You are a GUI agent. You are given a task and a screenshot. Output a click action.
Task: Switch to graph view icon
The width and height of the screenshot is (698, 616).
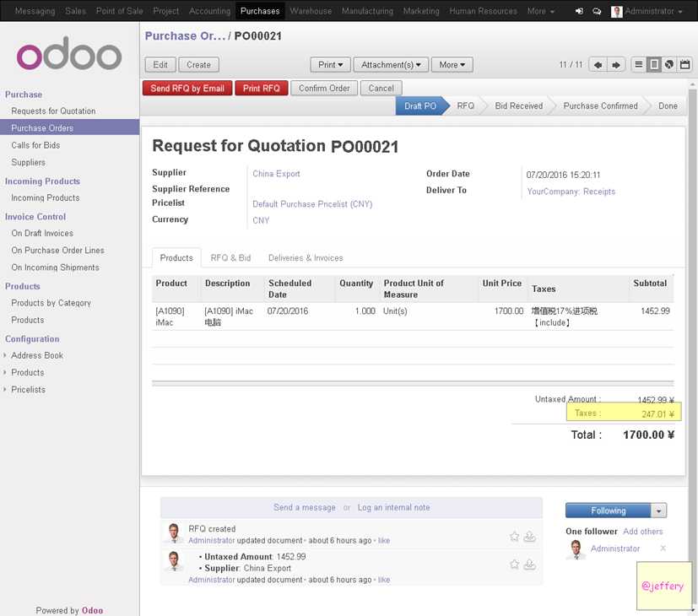(x=669, y=64)
